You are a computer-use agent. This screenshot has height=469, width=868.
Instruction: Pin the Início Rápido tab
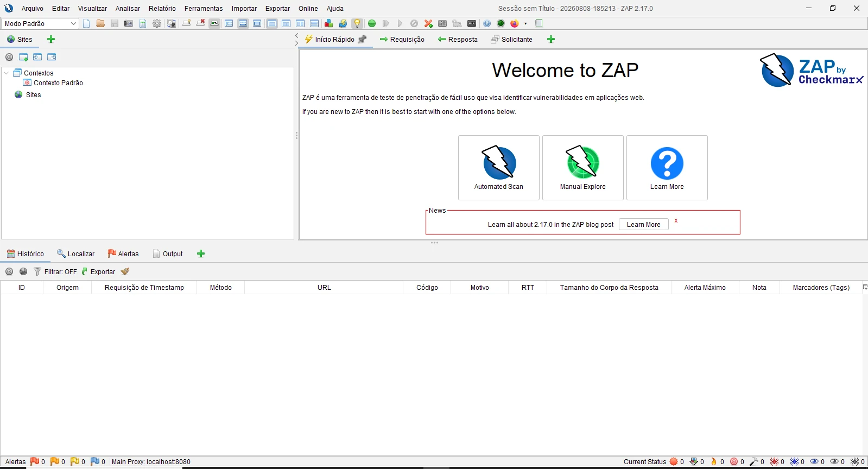(363, 39)
